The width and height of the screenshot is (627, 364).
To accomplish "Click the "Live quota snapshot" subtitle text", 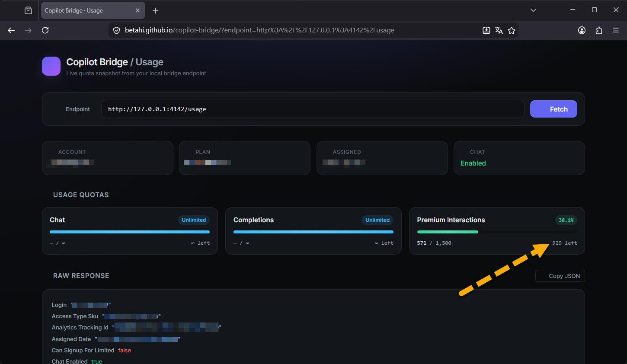I will coord(136,73).
